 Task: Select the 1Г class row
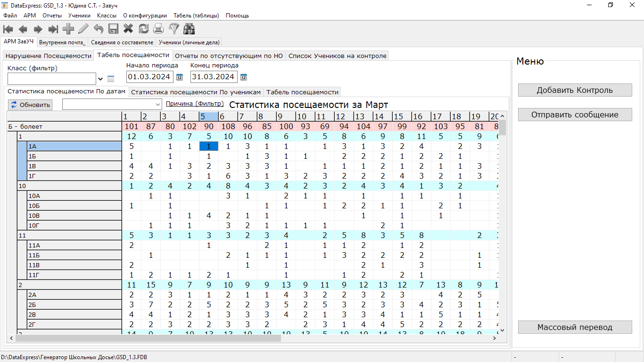[x=74, y=176]
